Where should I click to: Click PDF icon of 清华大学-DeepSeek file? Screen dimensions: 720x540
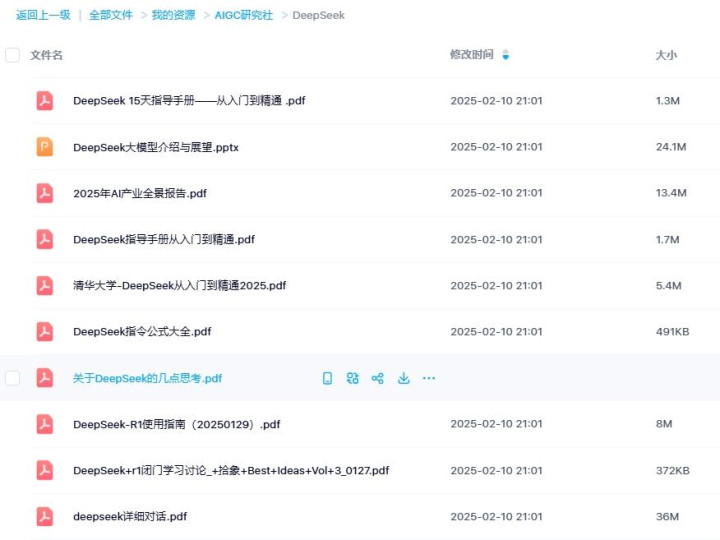(45, 285)
